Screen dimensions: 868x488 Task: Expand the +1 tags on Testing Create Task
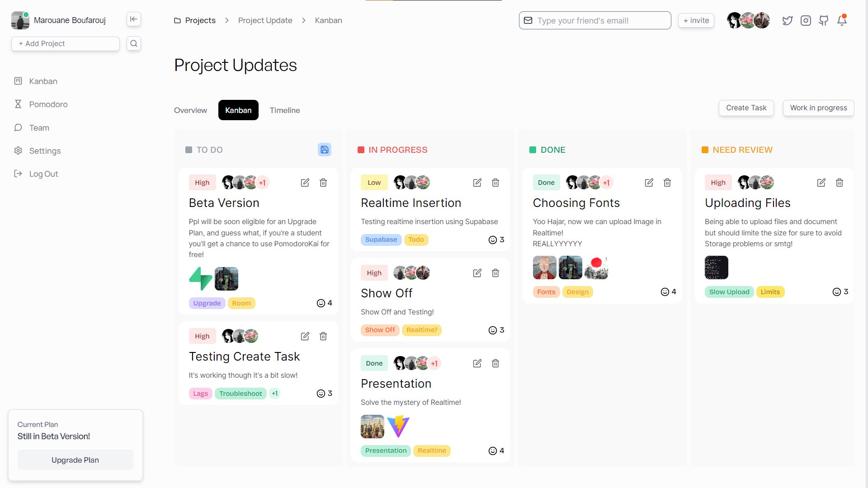(274, 394)
